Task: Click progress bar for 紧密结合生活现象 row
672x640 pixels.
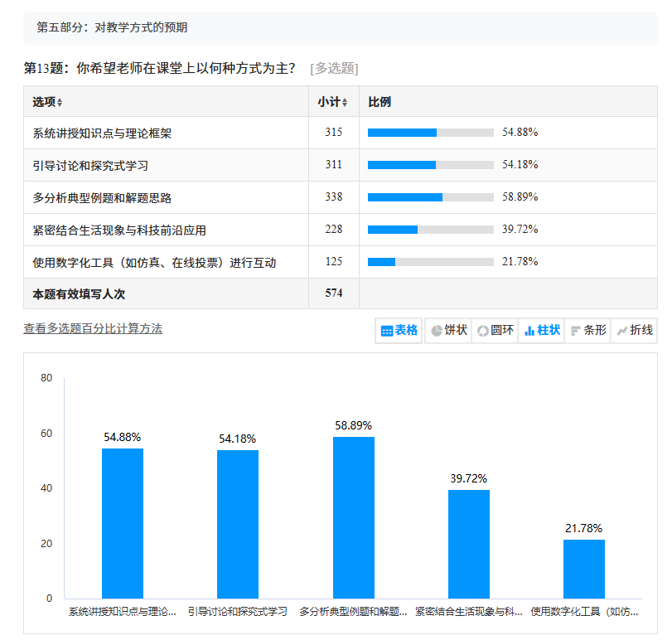Action: click(x=430, y=230)
